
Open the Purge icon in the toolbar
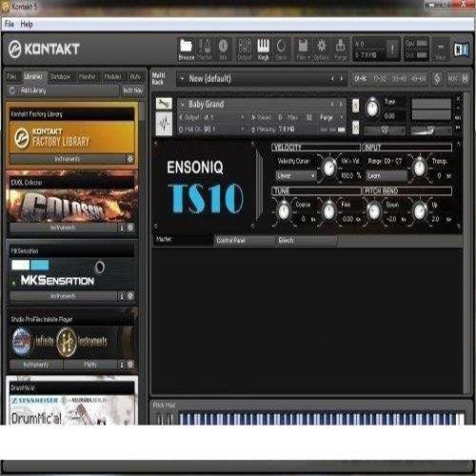click(340, 50)
